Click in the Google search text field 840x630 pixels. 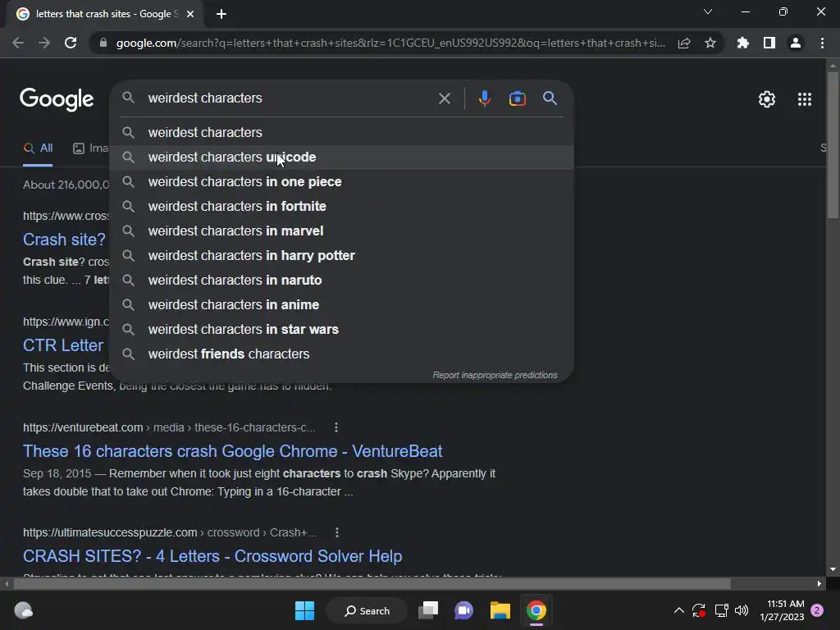click(x=290, y=98)
